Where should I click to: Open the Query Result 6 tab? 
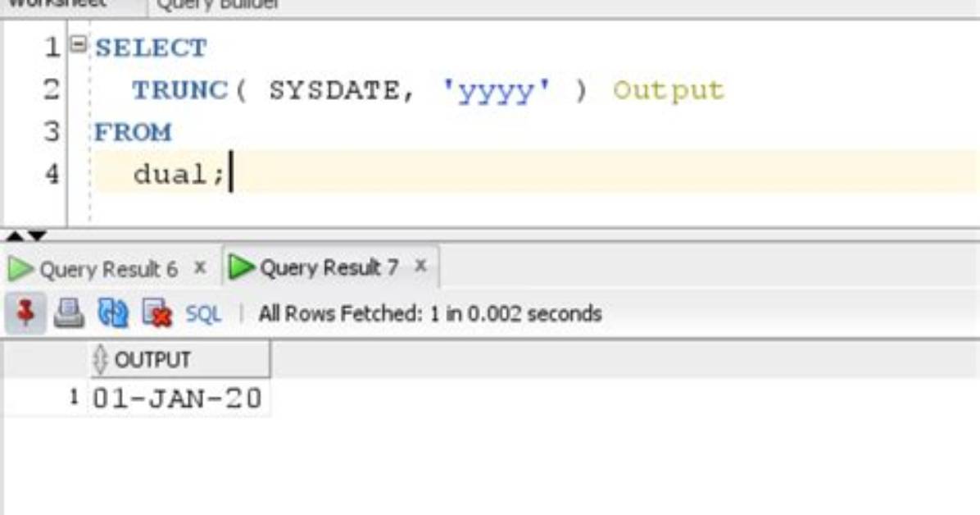click(109, 269)
